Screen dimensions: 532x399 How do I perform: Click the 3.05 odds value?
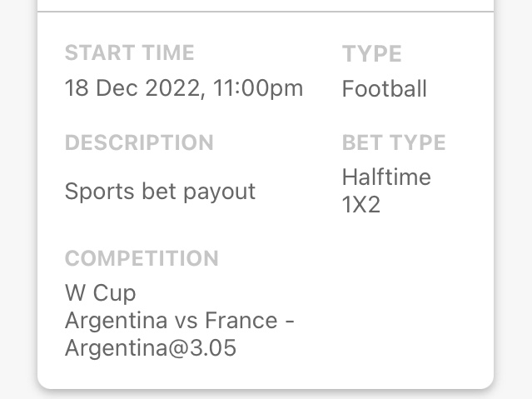[212, 348]
